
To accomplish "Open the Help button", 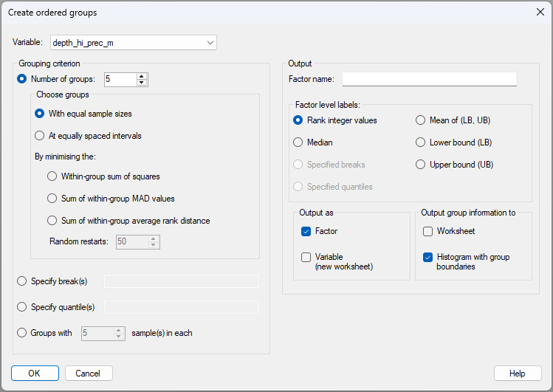I will click(x=517, y=373).
